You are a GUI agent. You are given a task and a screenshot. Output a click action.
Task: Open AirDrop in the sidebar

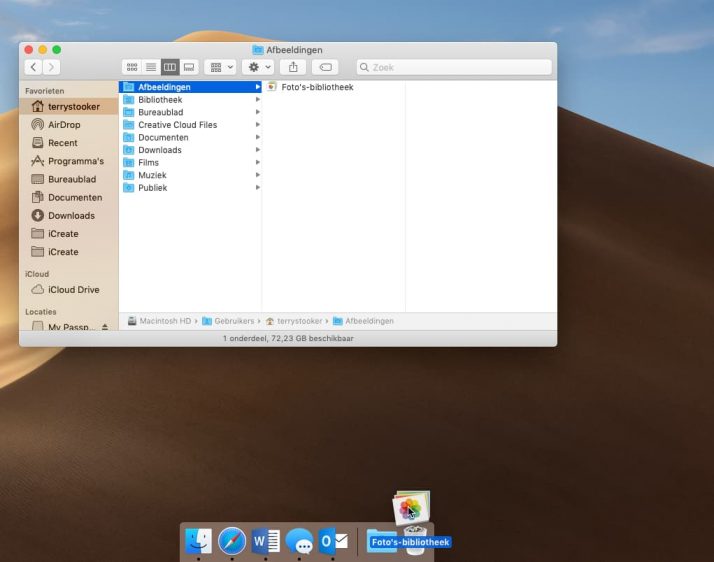(x=64, y=125)
